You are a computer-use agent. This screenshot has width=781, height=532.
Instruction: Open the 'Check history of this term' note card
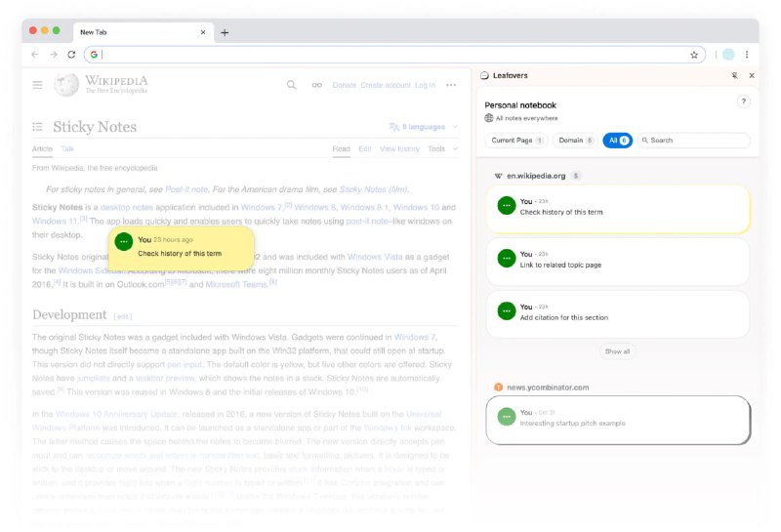click(618, 208)
